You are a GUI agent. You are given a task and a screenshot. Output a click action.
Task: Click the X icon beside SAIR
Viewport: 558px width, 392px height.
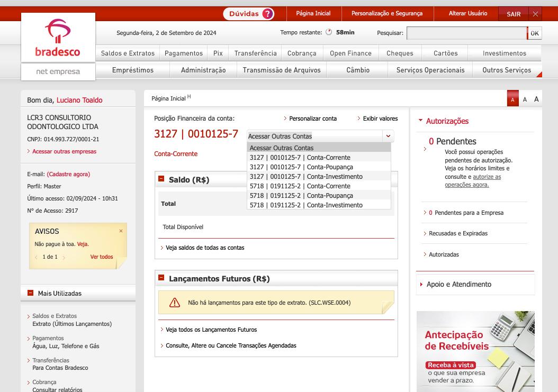(535, 14)
